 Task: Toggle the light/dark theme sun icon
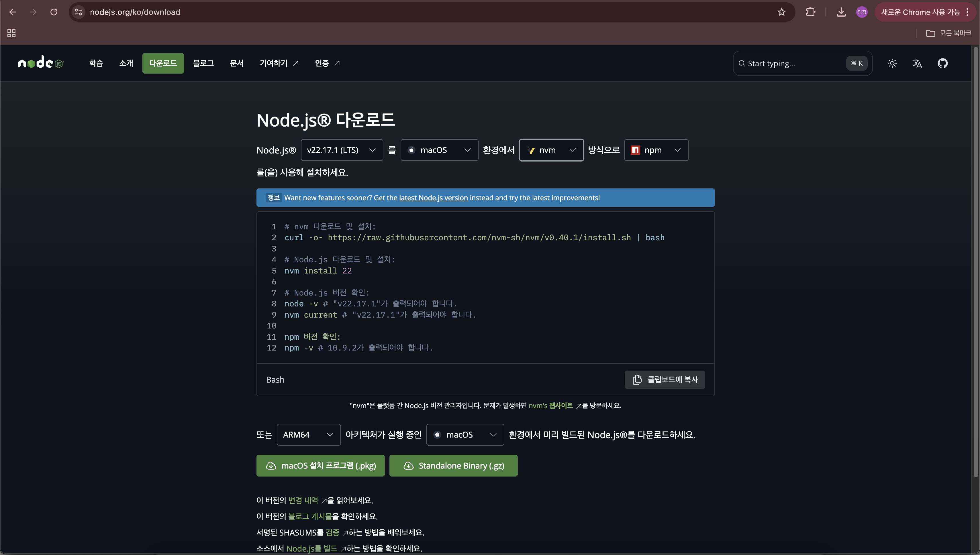click(x=892, y=63)
